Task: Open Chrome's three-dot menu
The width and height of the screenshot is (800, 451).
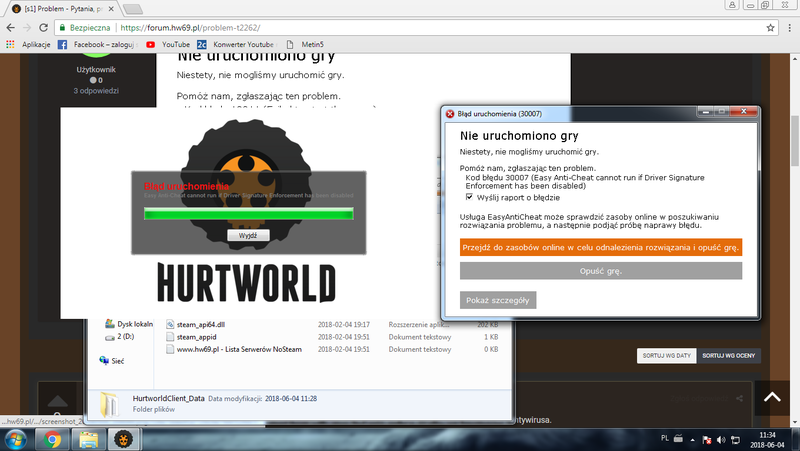Action: point(789,28)
